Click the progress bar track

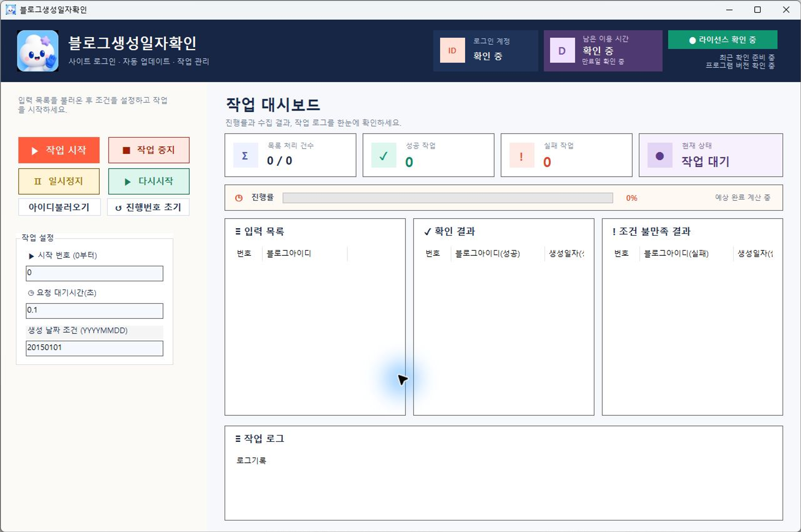448,198
